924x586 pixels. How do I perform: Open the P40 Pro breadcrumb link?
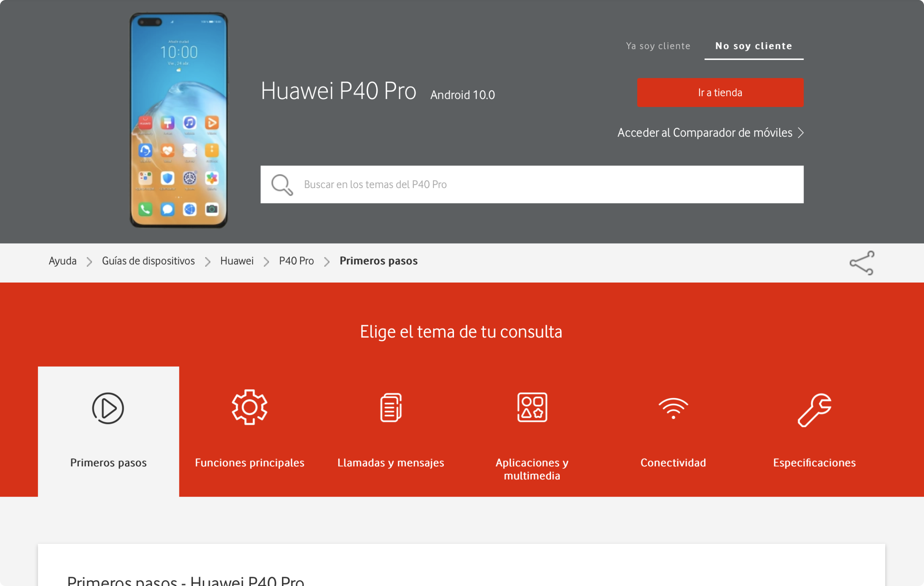click(296, 261)
